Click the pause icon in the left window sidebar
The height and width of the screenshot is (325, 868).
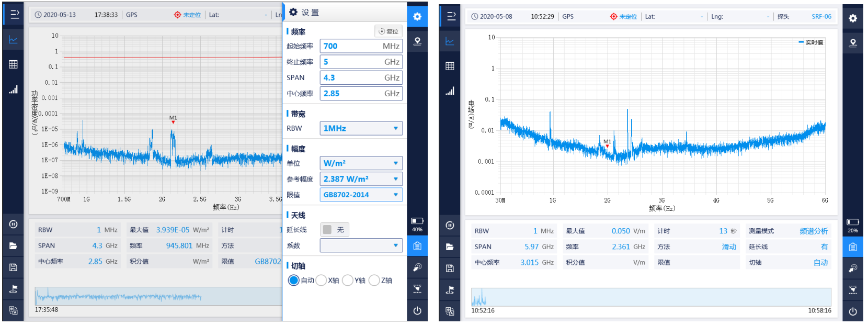click(x=13, y=225)
